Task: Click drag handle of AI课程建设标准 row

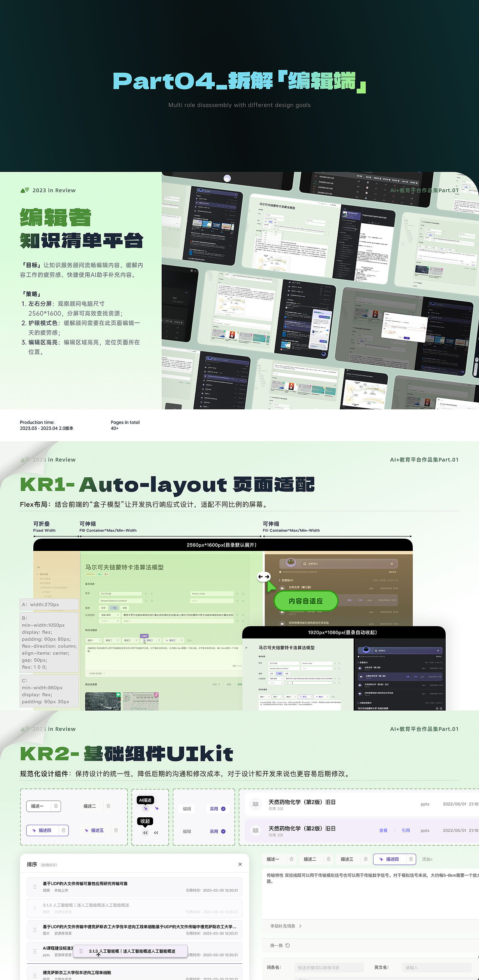Action: tap(35, 951)
